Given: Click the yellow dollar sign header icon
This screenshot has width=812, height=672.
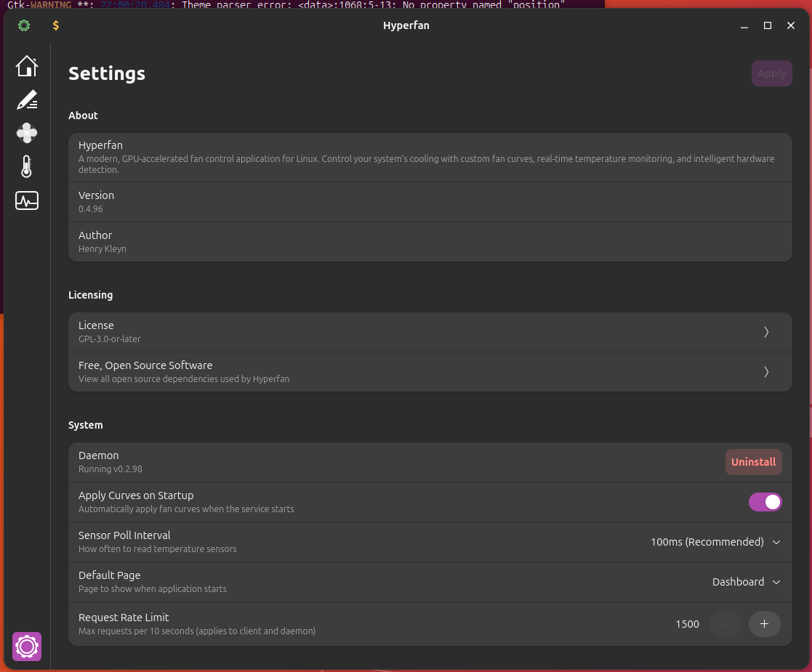Looking at the screenshot, I should (x=56, y=25).
